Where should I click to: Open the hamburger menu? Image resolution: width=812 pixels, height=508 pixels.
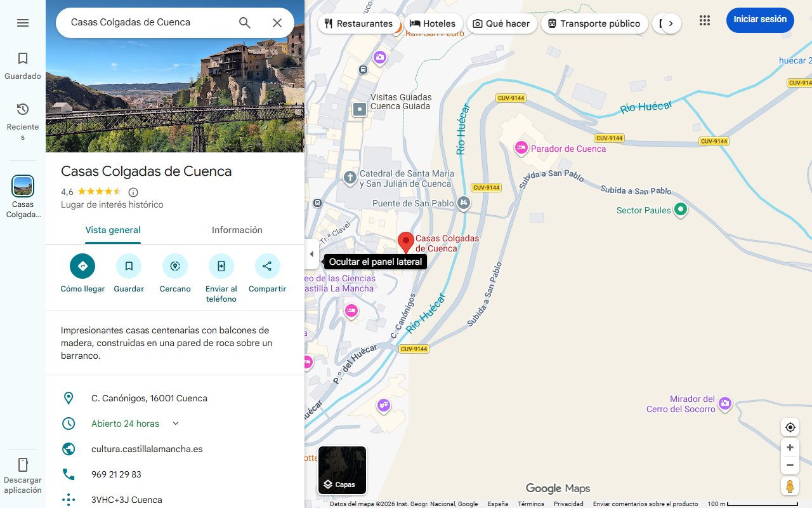23,22
